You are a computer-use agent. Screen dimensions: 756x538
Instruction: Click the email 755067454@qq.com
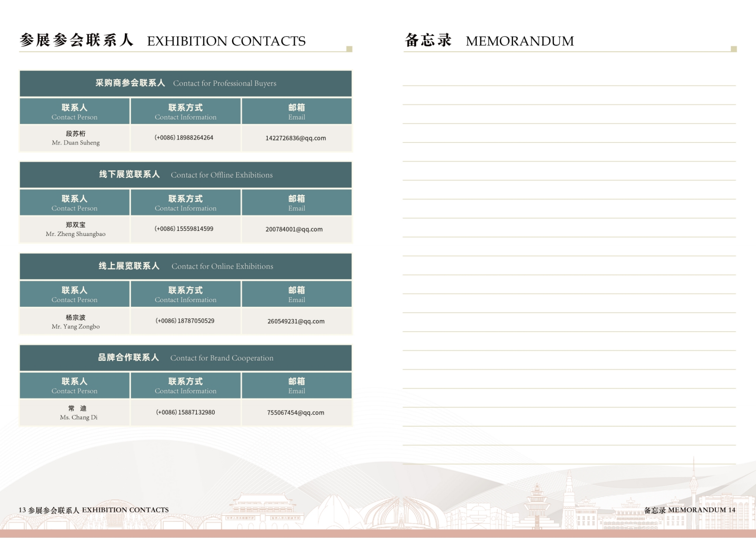(x=295, y=412)
